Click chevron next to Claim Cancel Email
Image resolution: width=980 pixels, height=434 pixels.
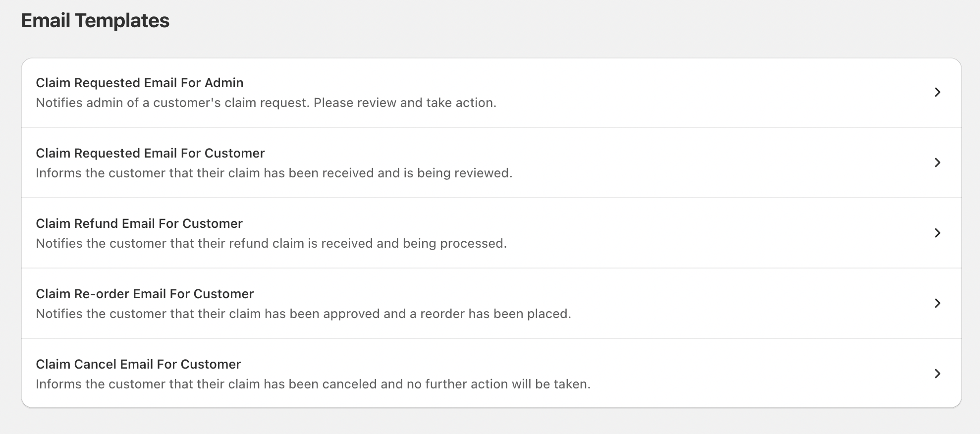[x=937, y=374]
